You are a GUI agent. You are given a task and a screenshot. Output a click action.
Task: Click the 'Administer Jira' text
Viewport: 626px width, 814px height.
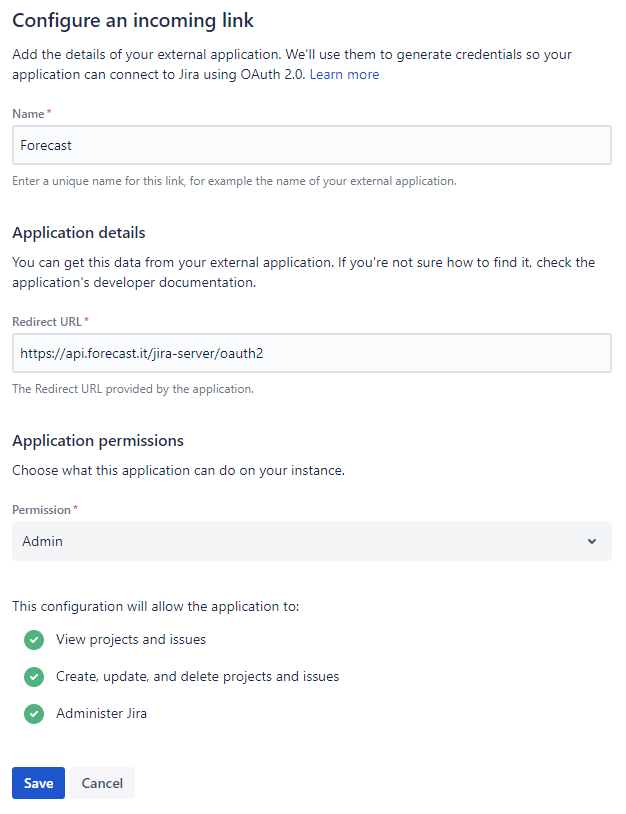tap(101, 713)
